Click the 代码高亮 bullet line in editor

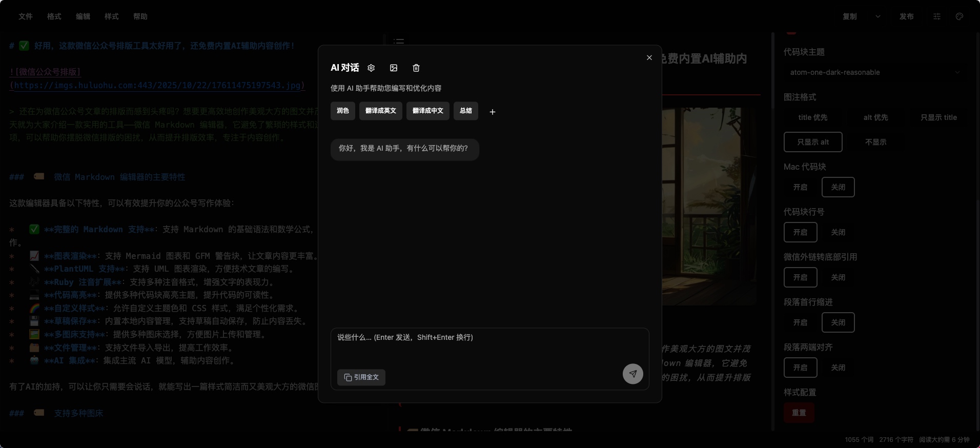coord(144,295)
